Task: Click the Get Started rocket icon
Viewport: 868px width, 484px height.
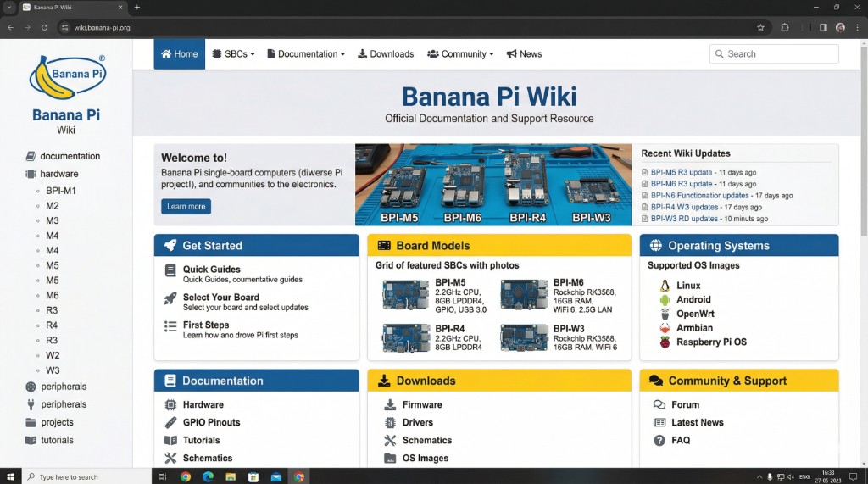Action: pyautogui.click(x=170, y=245)
